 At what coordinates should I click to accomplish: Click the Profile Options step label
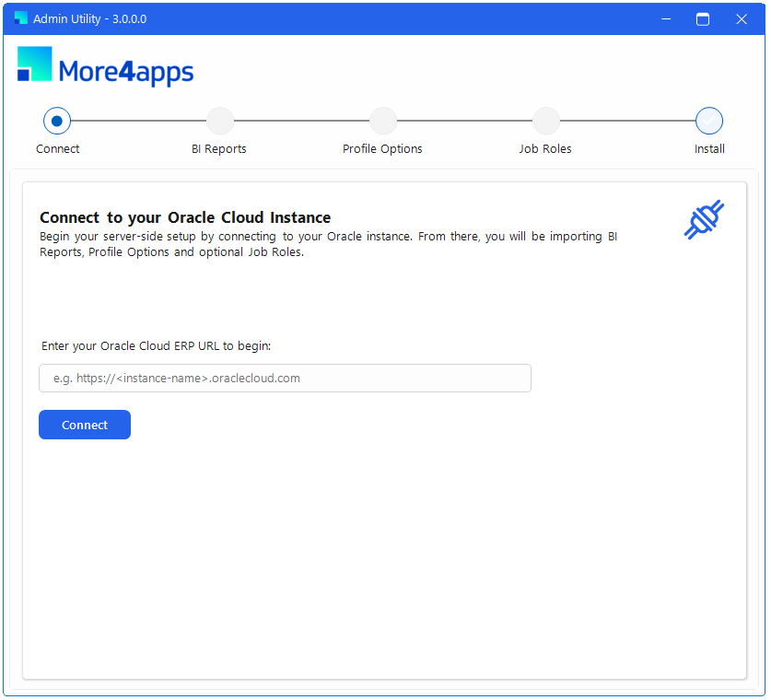[382, 149]
